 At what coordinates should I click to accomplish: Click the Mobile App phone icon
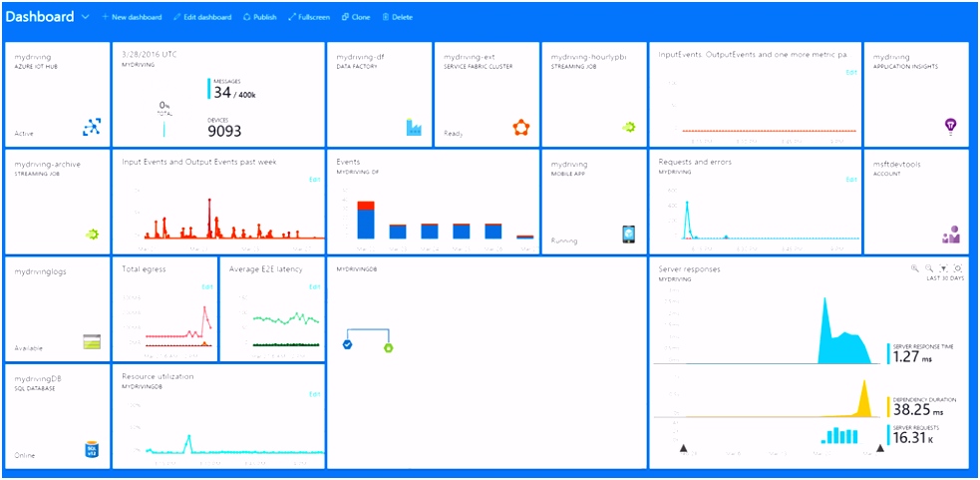coord(629,235)
